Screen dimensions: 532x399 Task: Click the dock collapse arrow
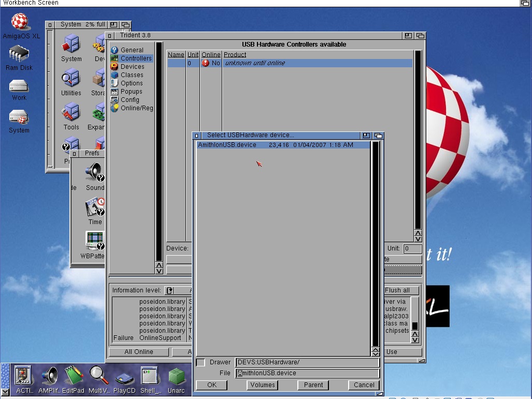pyautogui.click(x=5, y=392)
